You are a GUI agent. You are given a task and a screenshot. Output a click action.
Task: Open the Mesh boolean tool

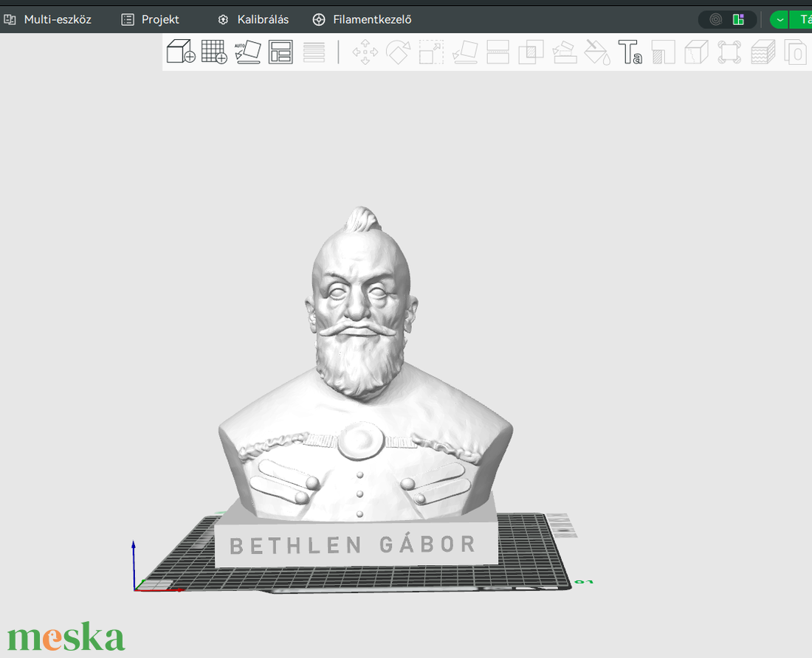pos(531,52)
